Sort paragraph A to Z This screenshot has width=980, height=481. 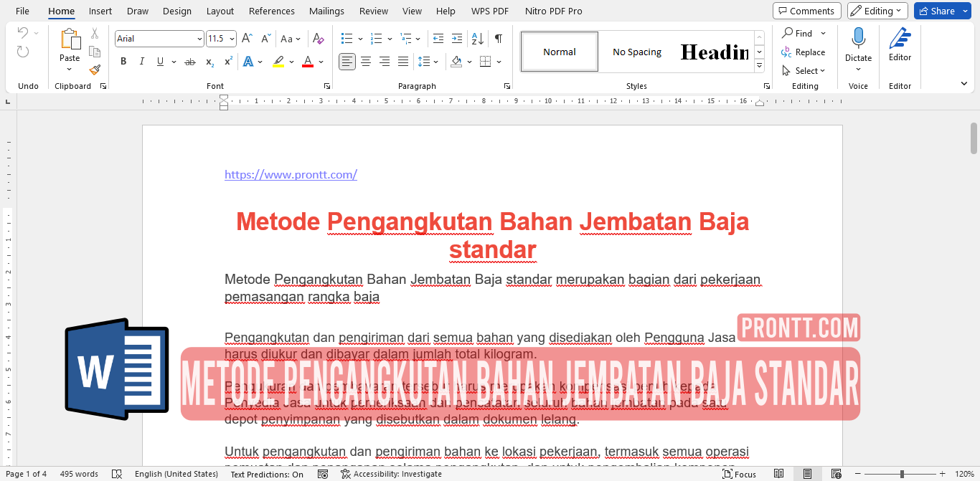pos(479,39)
